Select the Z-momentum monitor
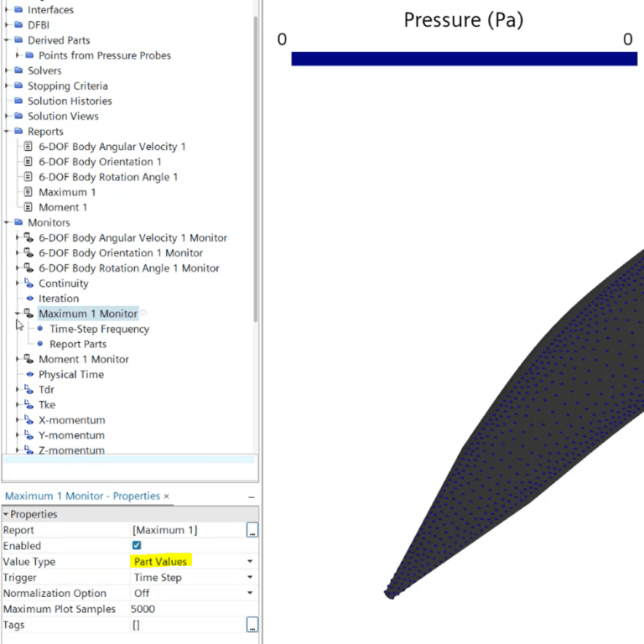Screen dimensions: 644x644 [71, 450]
